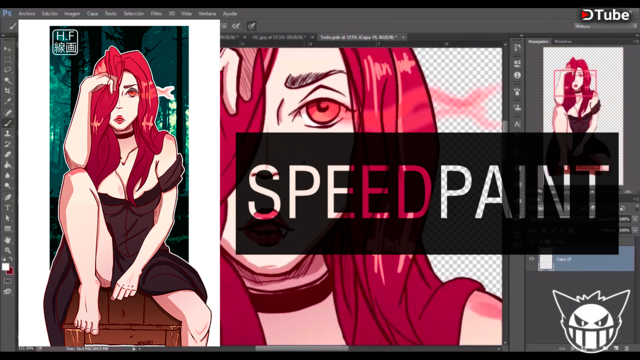The image size is (640, 360).
Task: Select the Dodge tool
Action: point(8,186)
